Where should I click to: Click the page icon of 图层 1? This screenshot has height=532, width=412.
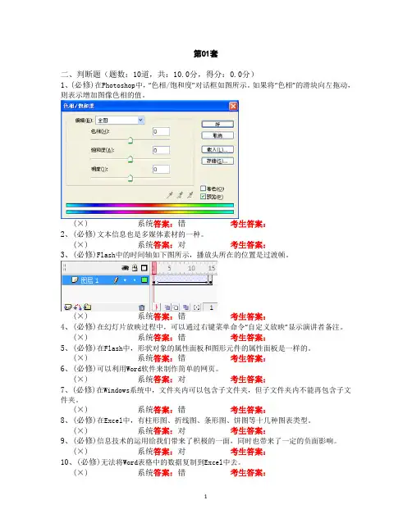point(75,280)
